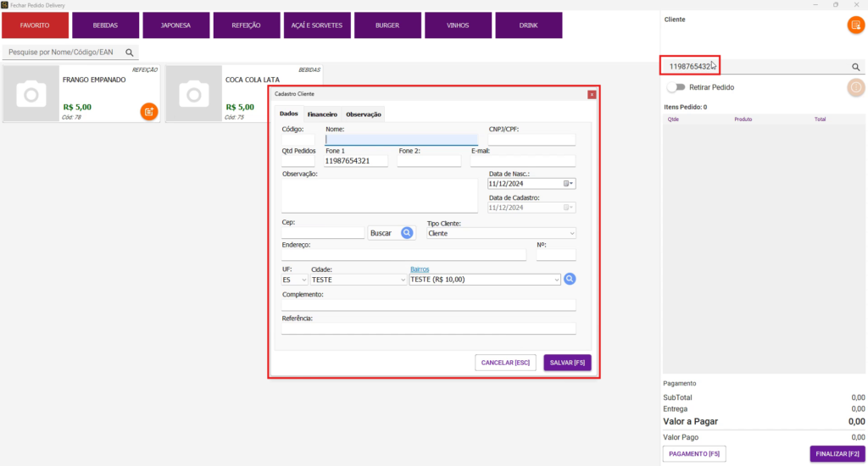This screenshot has width=868, height=466.
Task: Switch to the Financeiro tab
Action: (322, 114)
